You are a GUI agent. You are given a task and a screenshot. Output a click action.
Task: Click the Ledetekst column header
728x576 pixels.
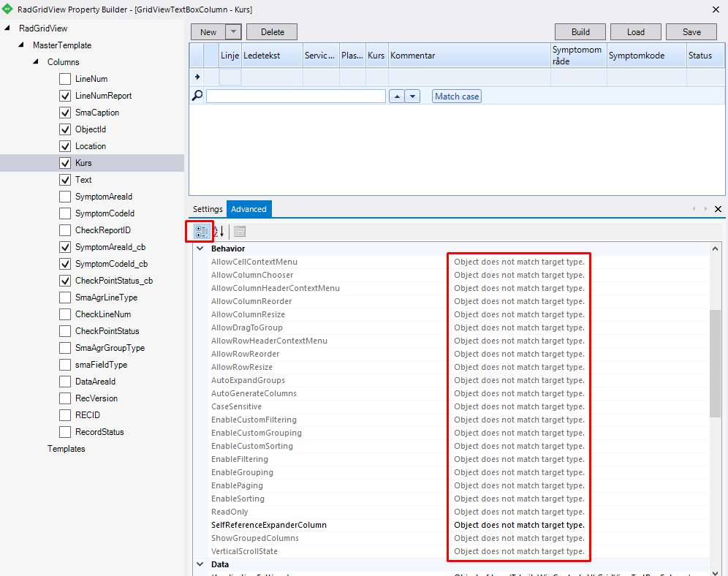[272, 56]
